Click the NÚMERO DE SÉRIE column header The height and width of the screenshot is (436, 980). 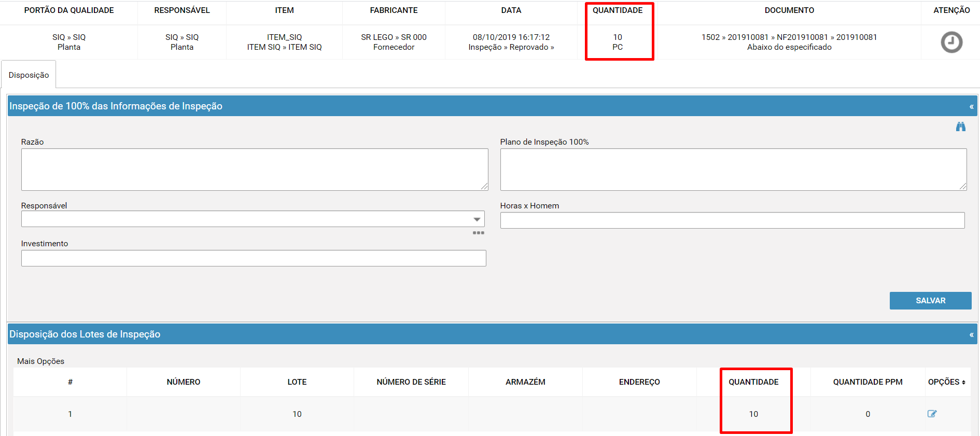411,382
